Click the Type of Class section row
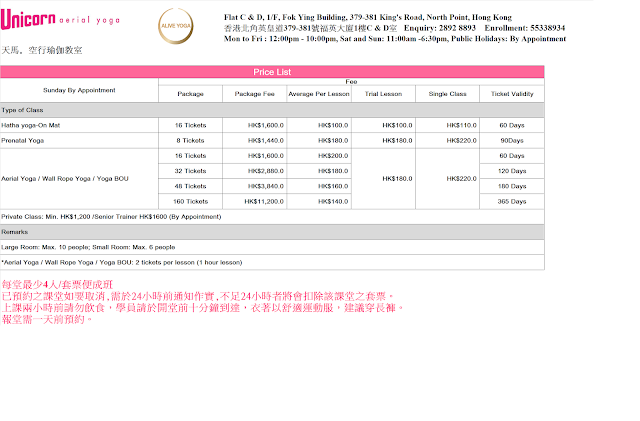 [272, 110]
